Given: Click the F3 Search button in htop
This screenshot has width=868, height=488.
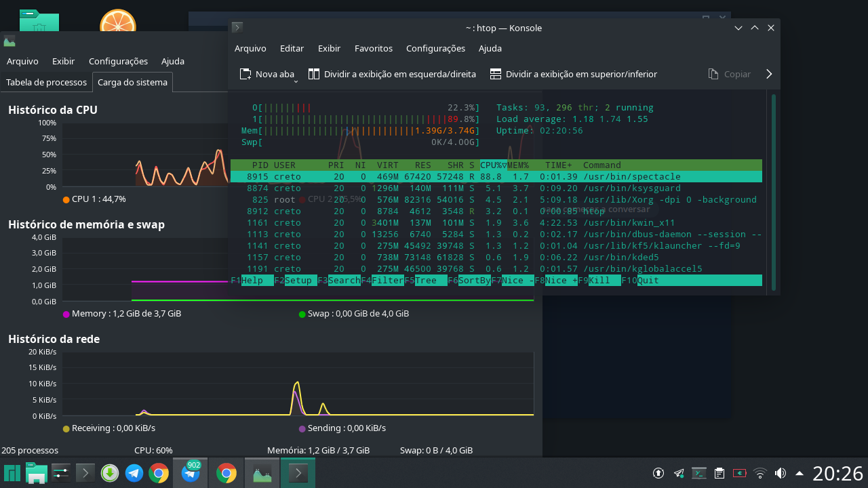Looking at the screenshot, I should (x=339, y=281).
